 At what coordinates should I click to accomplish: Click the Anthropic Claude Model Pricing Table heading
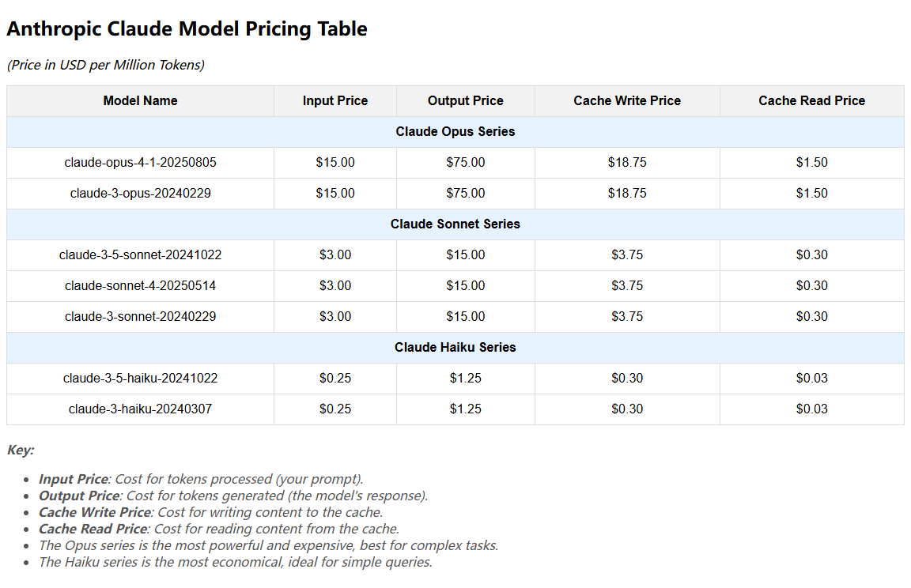pos(187,29)
